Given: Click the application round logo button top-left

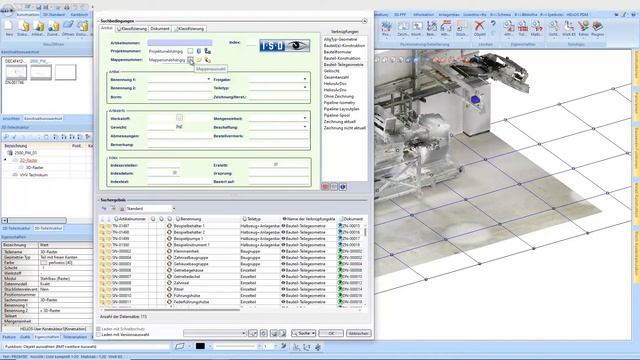Looking at the screenshot, I should tap(7, 9).
